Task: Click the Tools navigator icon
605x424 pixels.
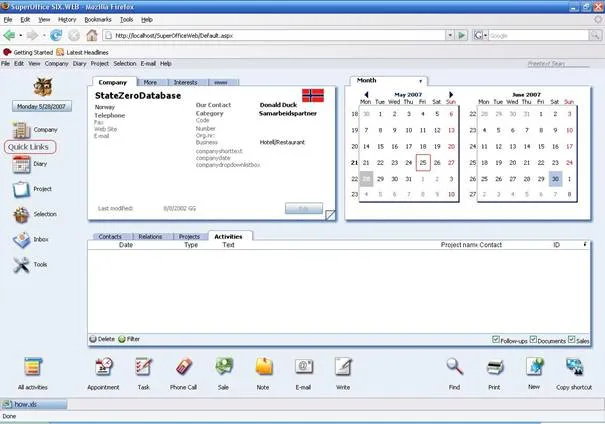Action: (22, 265)
